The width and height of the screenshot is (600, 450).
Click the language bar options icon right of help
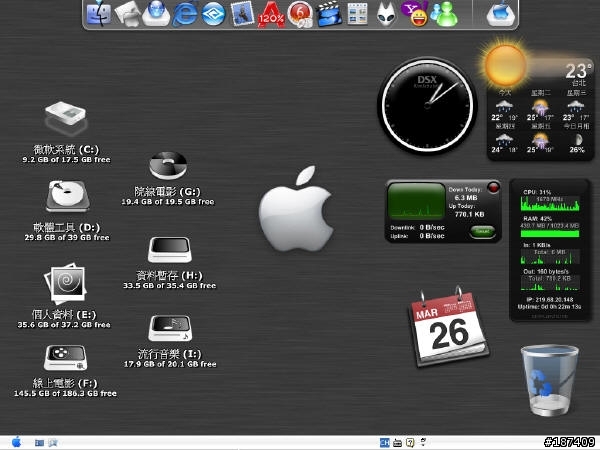click(x=423, y=442)
